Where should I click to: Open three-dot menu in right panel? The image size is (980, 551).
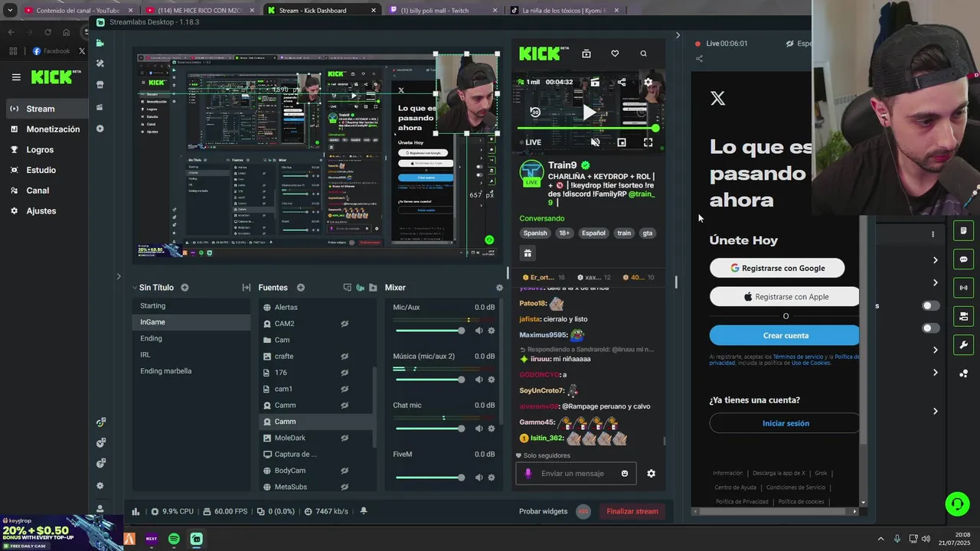[933, 234]
